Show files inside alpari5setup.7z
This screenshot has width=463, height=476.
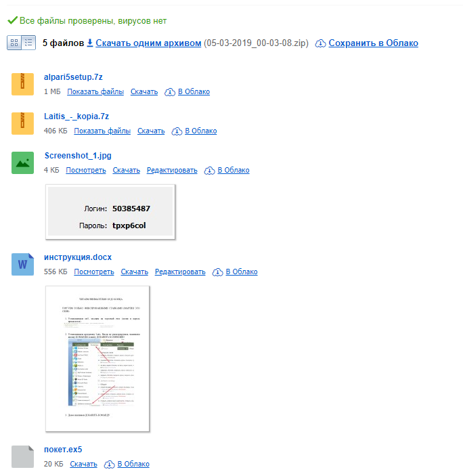[x=95, y=91]
